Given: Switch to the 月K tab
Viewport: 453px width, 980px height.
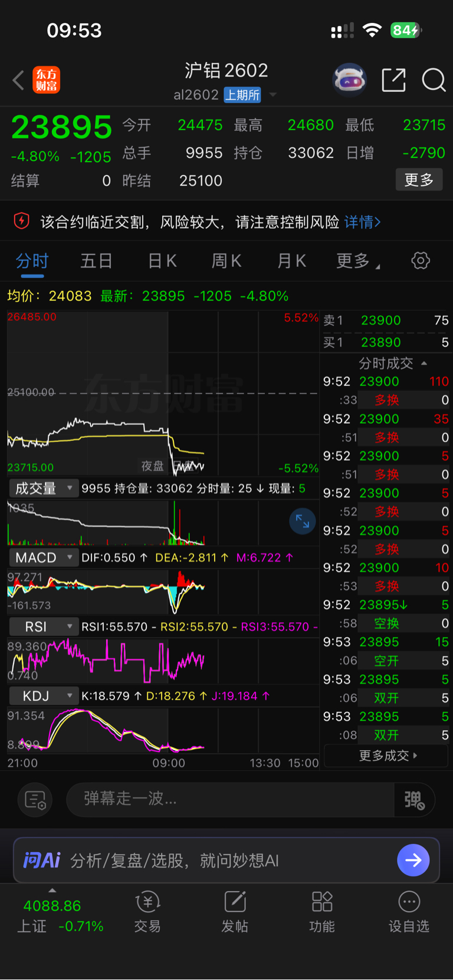Looking at the screenshot, I should [292, 260].
